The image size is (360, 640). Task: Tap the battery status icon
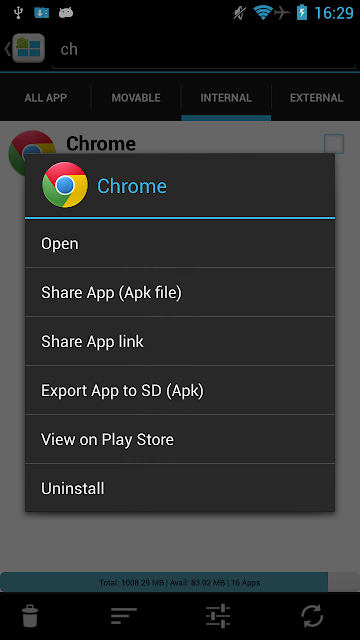tap(302, 12)
